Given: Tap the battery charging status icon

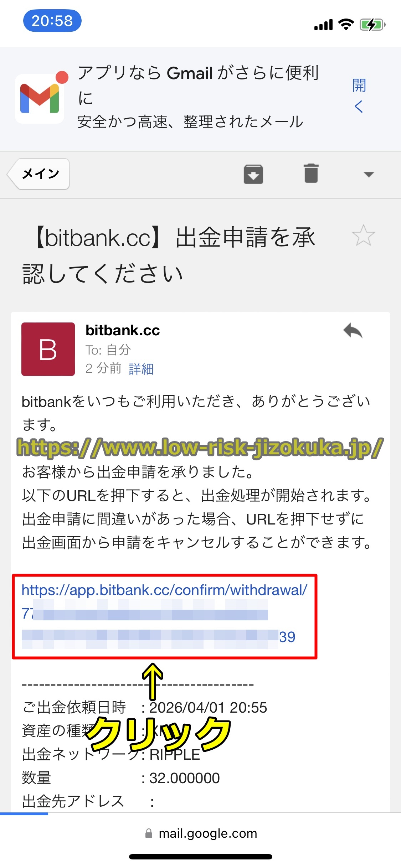Looking at the screenshot, I should coord(372,25).
